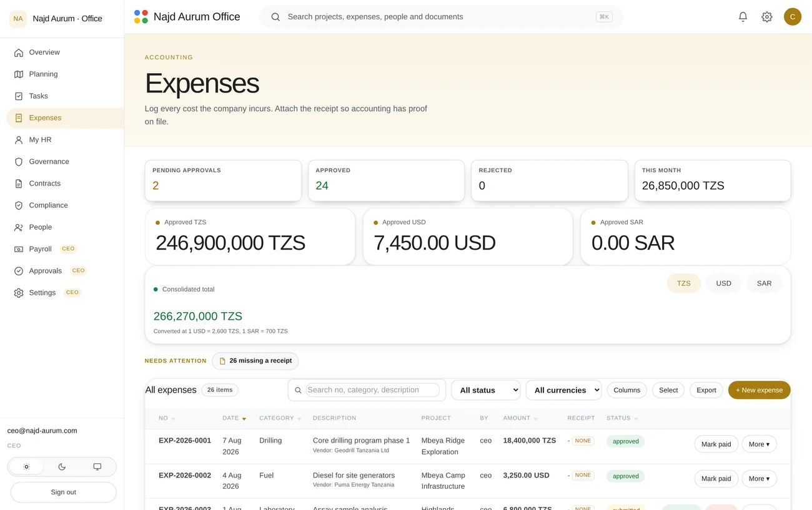The height and width of the screenshot is (510, 812).
Task: Click the Select button
Action: pyautogui.click(x=668, y=390)
